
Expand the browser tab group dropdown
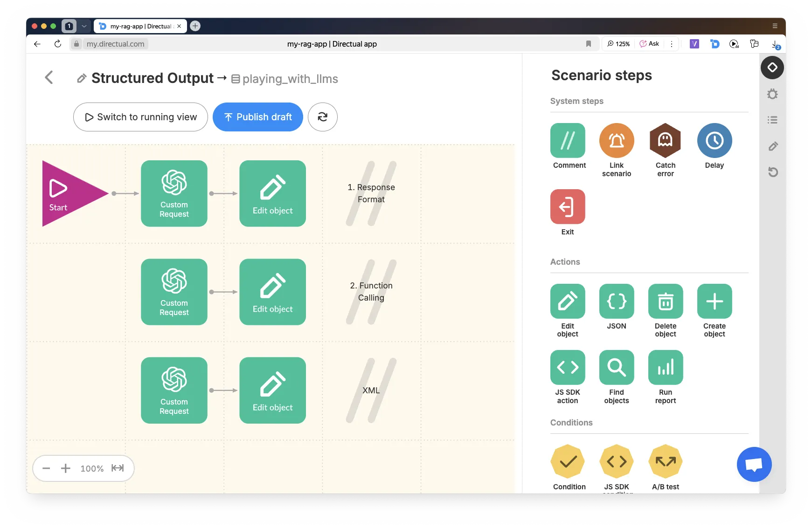[84, 26]
